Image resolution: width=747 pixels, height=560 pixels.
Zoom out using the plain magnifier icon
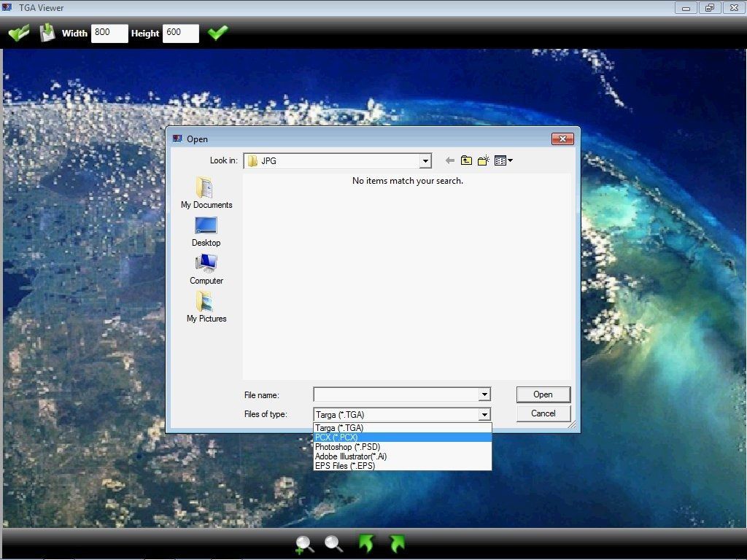[333, 543]
